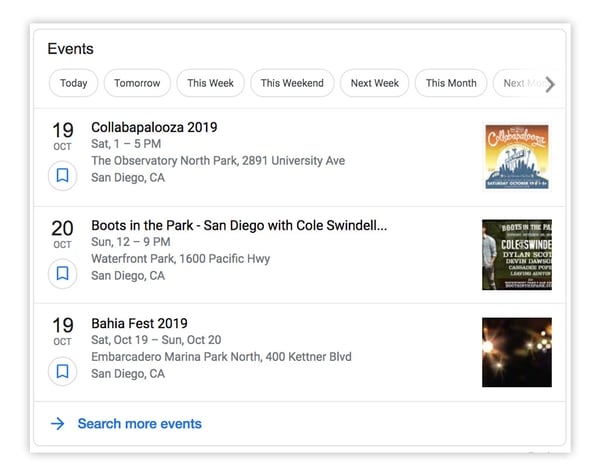
Task: Click the 'Sun, 12 – 9 PM' time
Action: [131, 242]
